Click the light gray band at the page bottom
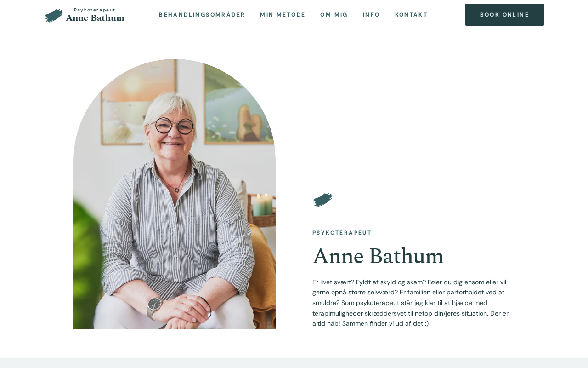The height and width of the screenshot is (368, 588). click(294, 363)
